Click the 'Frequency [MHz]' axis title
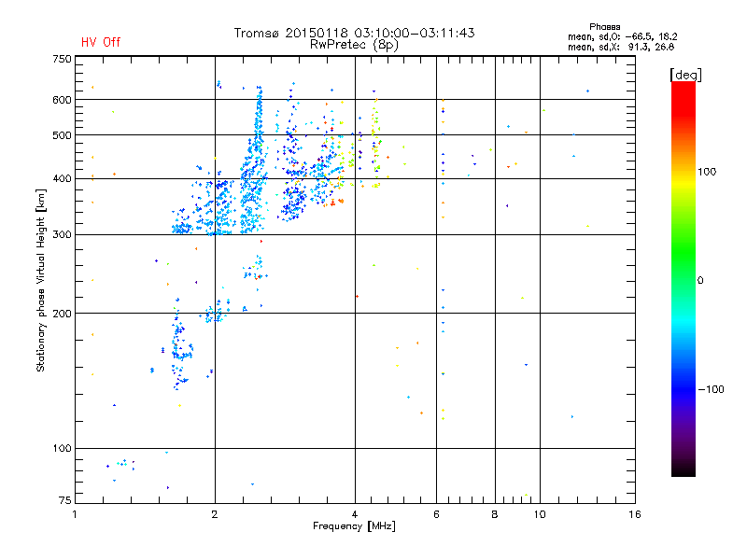This screenshot has height=560, width=747. point(354,526)
